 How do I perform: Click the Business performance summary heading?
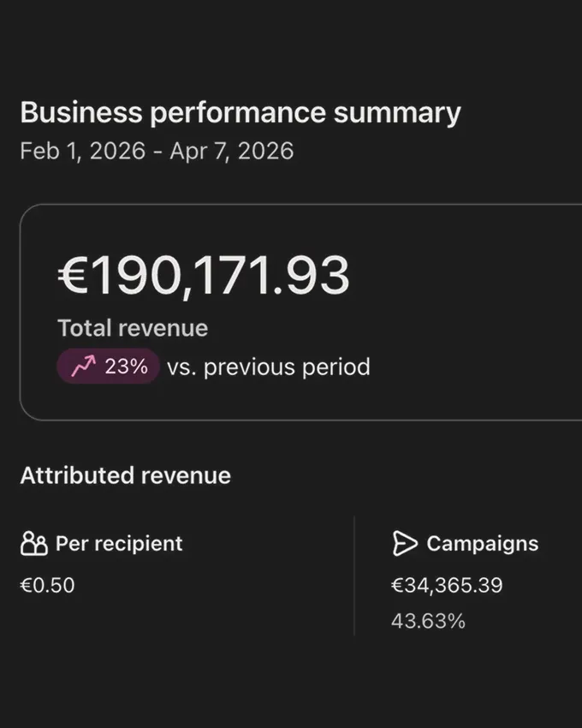(x=241, y=111)
